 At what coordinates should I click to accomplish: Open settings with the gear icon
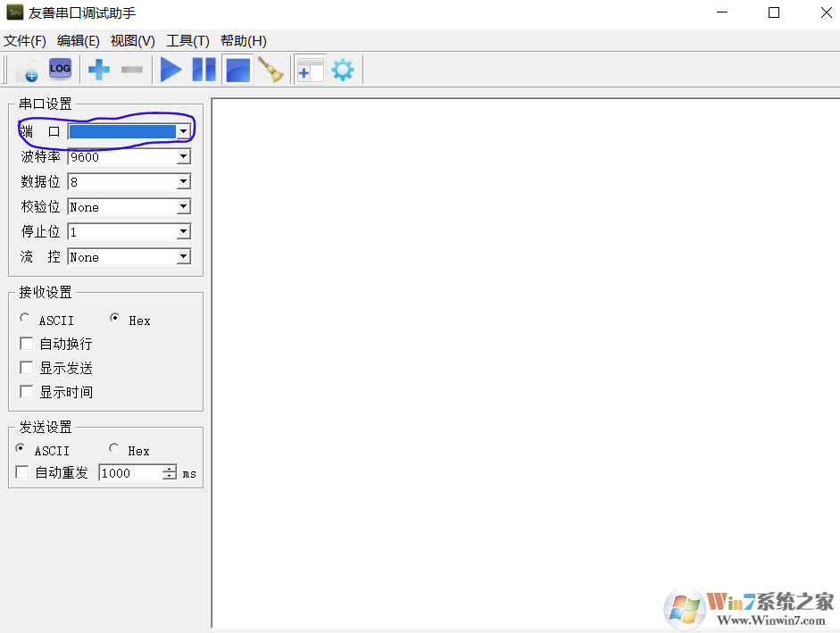pyautogui.click(x=343, y=70)
